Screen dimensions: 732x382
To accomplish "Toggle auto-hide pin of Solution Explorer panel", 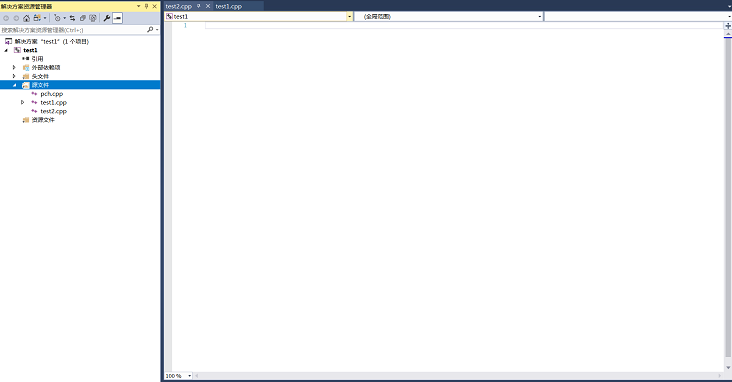I will pyautogui.click(x=147, y=6).
